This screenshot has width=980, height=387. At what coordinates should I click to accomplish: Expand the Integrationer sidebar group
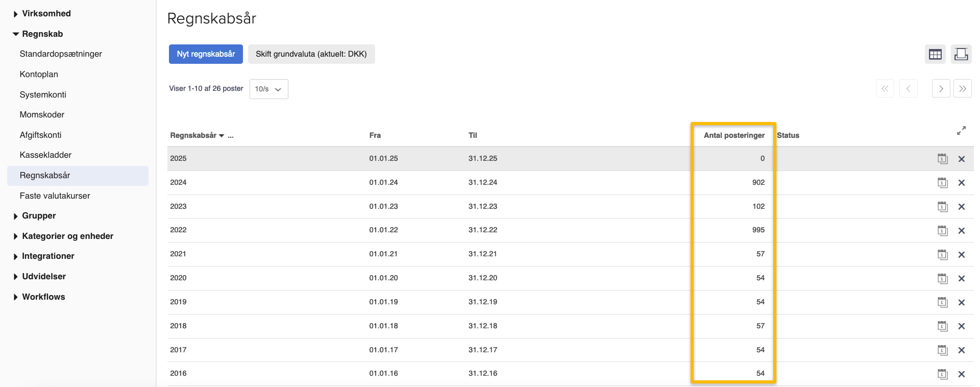tap(48, 256)
